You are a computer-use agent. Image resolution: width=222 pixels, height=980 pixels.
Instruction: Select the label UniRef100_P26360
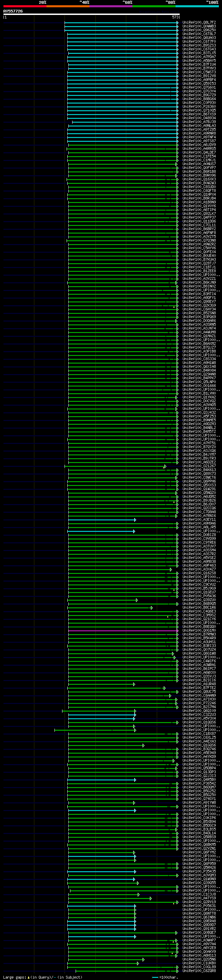[199, 107]
